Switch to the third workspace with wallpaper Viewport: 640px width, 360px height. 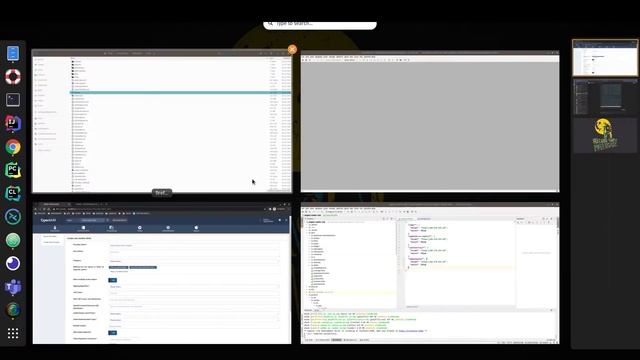pos(605,135)
